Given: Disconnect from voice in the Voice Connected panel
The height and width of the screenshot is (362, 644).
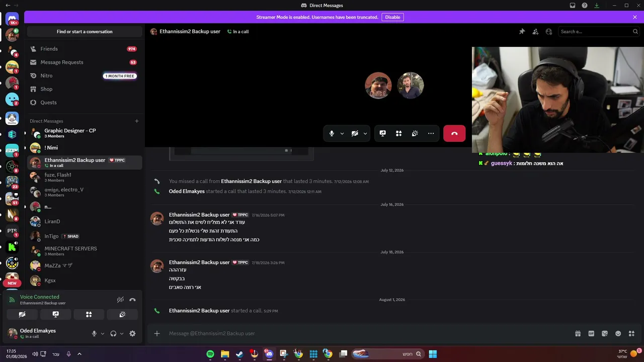Looking at the screenshot, I should (x=132, y=300).
